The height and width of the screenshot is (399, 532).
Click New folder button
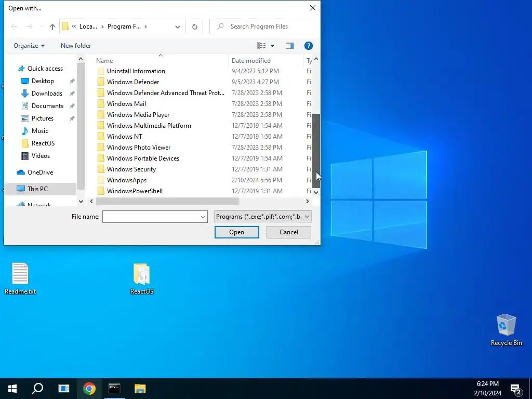[x=76, y=46]
